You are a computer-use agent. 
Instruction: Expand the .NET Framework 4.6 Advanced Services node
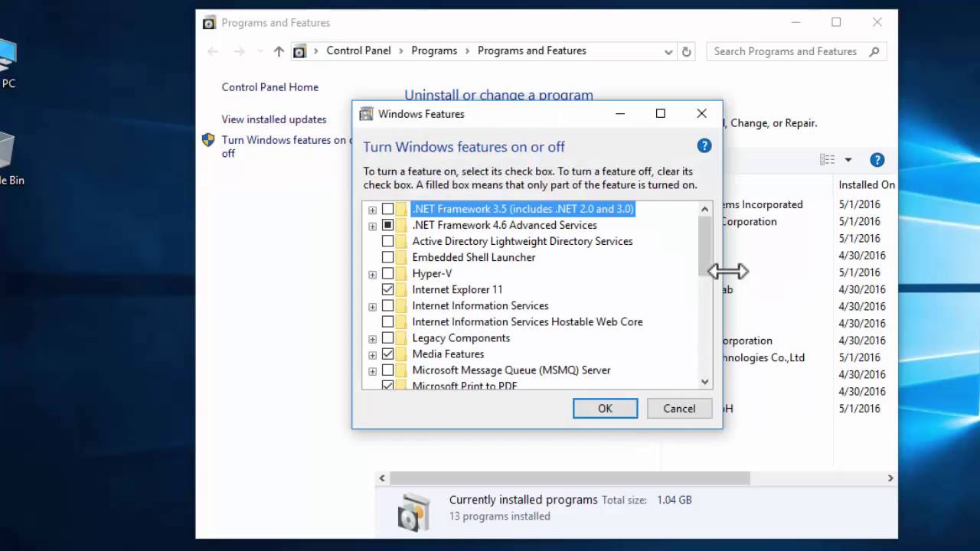373,226
